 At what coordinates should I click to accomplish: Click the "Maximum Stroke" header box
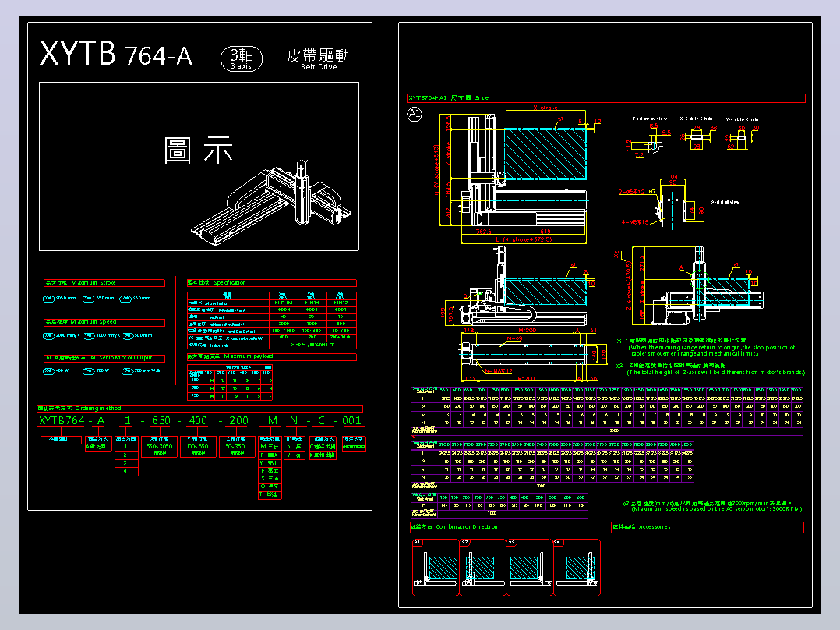[104, 283]
